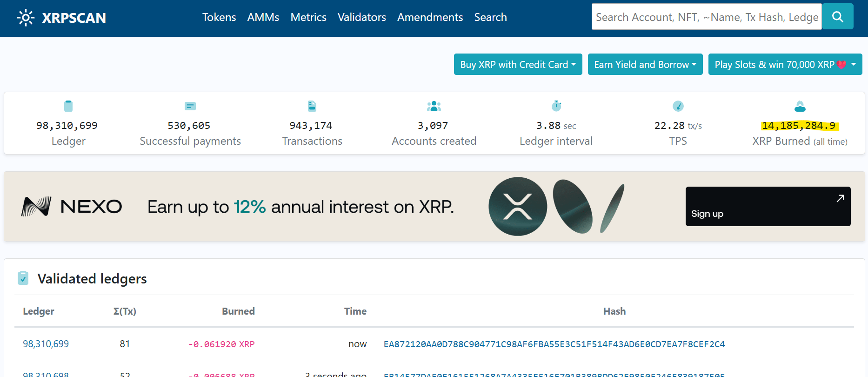The width and height of the screenshot is (868, 377).
Task: Click the XRPSCAN brand name link
Action: (x=74, y=18)
